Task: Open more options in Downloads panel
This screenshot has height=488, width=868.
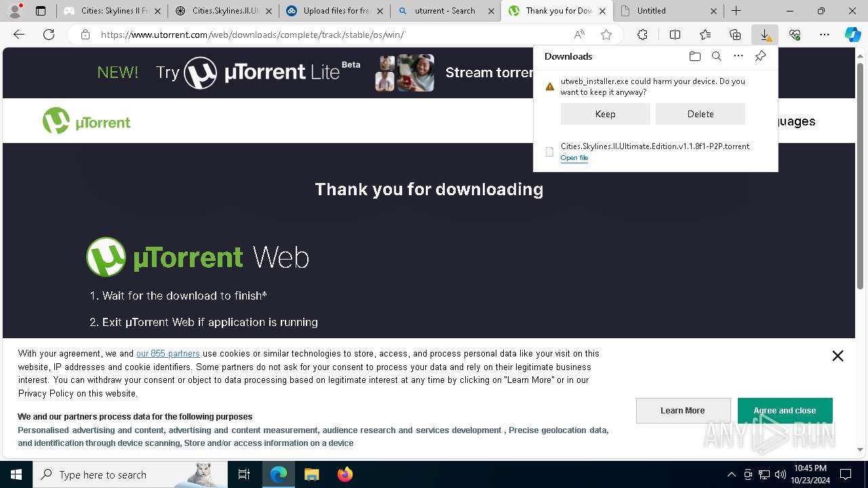Action: 738,56
